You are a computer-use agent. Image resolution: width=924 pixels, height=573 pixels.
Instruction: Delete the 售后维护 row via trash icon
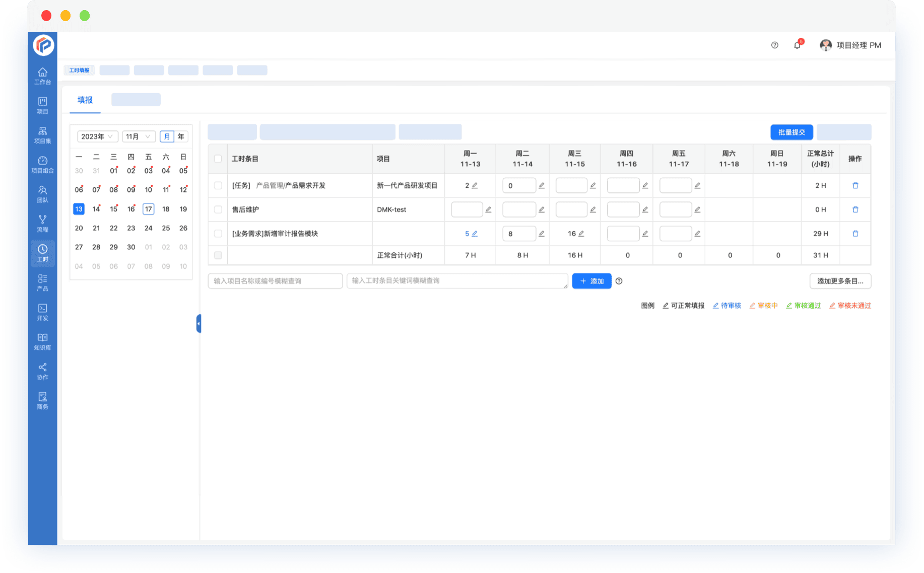click(x=855, y=209)
